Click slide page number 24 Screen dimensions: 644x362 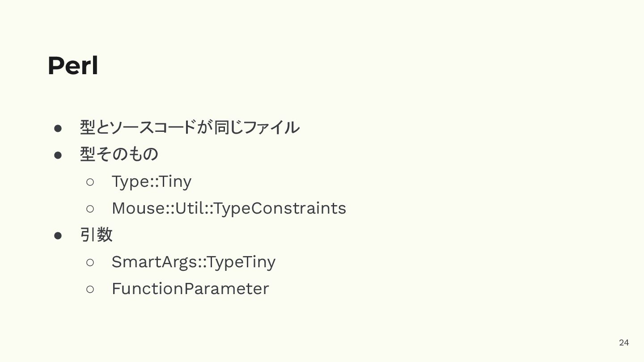(x=624, y=342)
